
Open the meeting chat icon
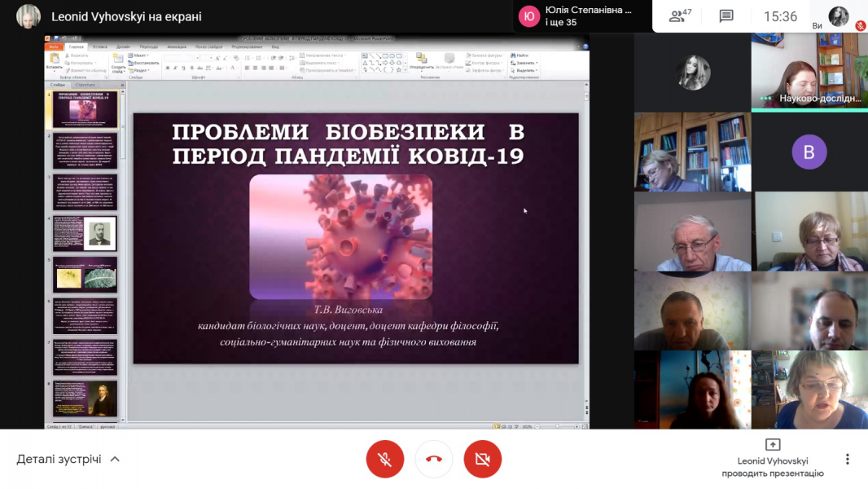click(726, 16)
